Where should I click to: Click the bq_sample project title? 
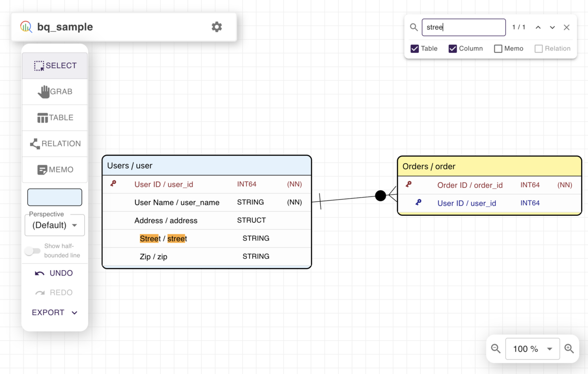point(65,27)
